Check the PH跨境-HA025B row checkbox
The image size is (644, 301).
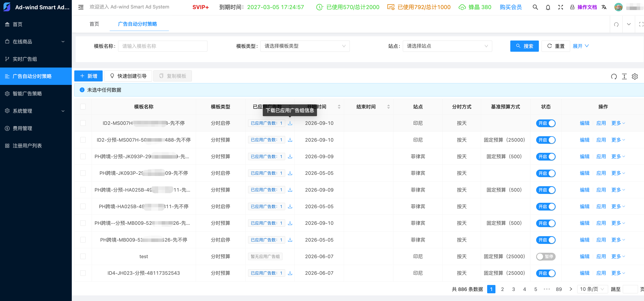tap(83, 206)
